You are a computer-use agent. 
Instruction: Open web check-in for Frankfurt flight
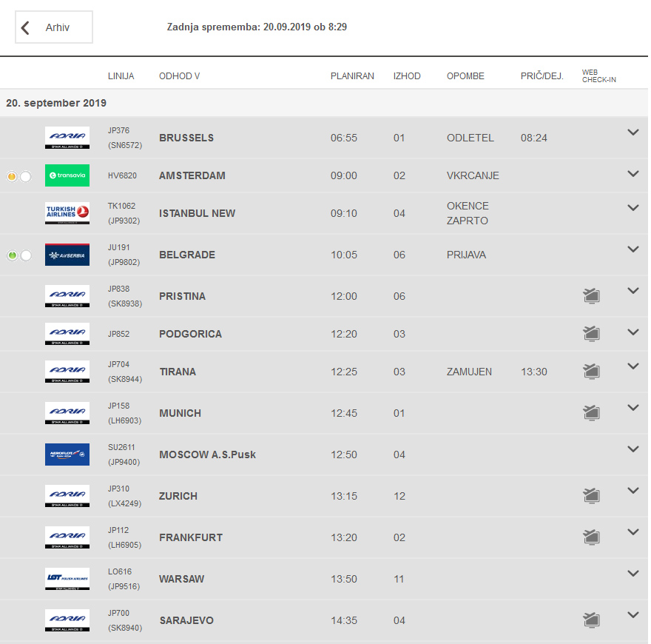point(590,537)
